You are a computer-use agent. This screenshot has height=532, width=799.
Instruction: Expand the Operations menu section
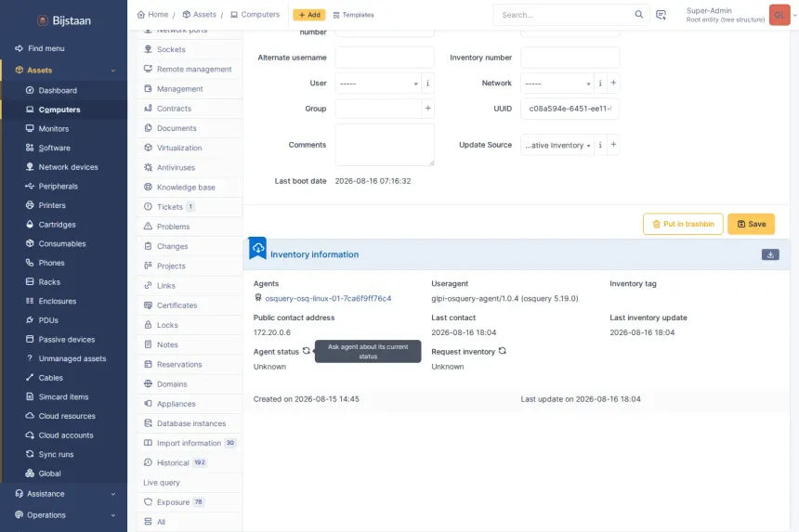[113, 515]
